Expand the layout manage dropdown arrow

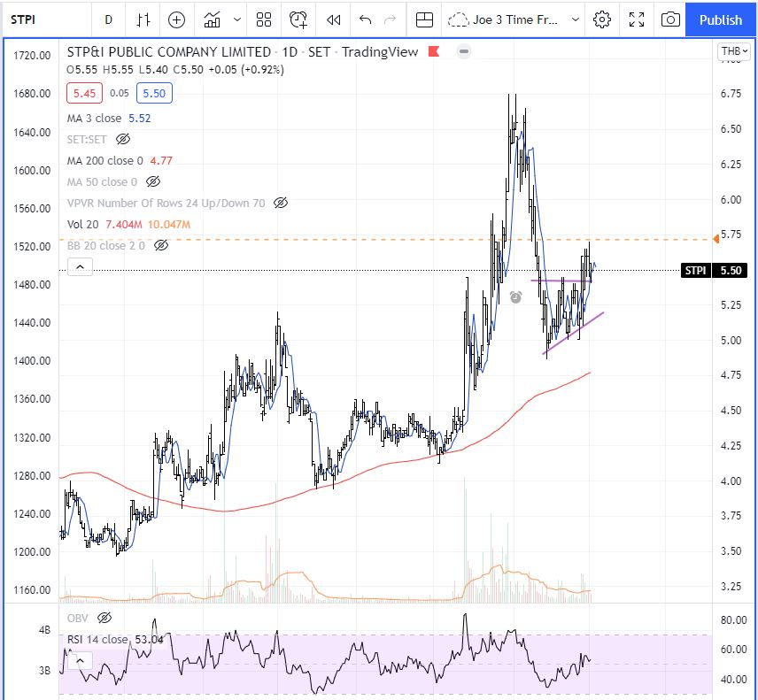[x=576, y=19]
